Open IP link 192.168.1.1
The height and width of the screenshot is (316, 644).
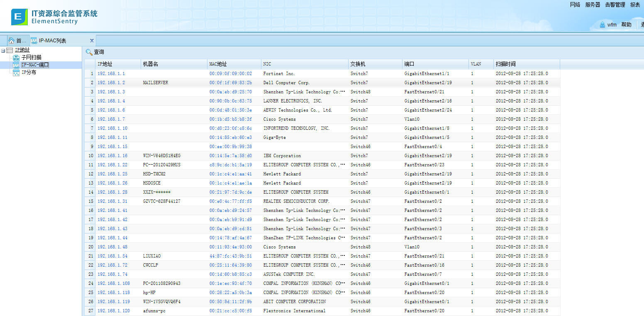pos(111,73)
